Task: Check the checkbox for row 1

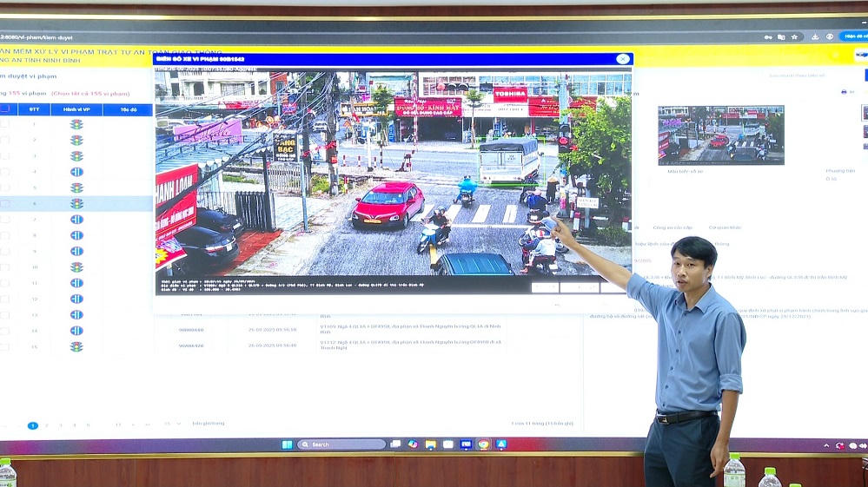Action: point(5,124)
